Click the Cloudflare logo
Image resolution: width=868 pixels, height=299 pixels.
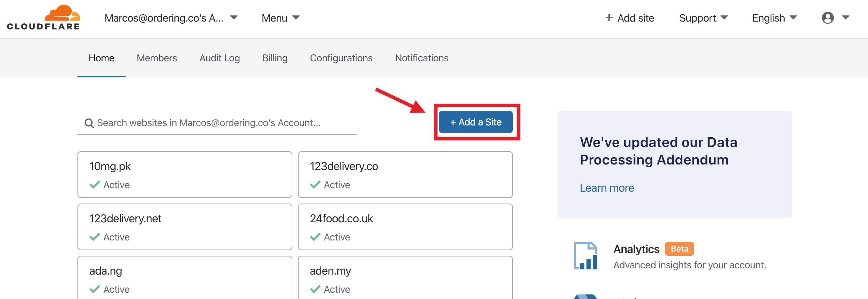pos(44,17)
